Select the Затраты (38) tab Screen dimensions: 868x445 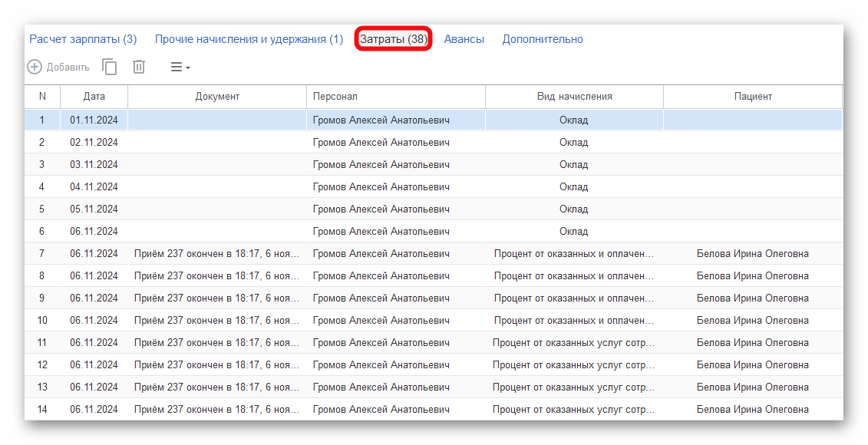pyautogui.click(x=394, y=39)
